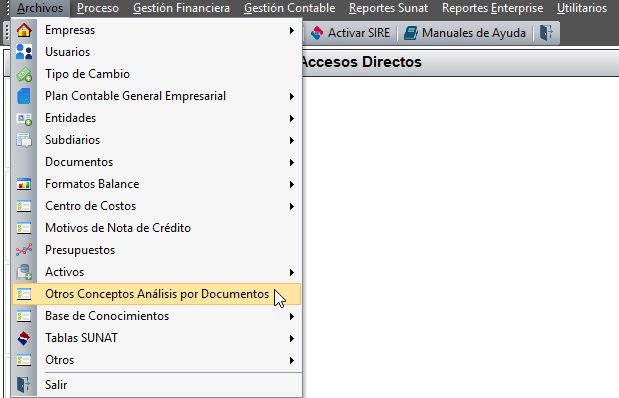619x398 pixels.
Task: Click the Tipo de Cambio money icon
Action: coord(24,74)
